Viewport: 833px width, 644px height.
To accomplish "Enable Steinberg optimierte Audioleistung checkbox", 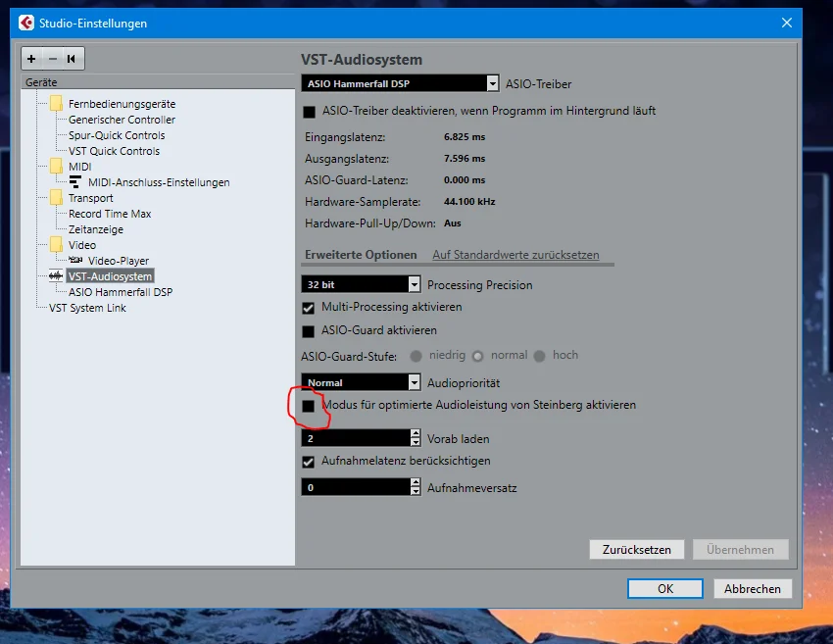I will [308, 406].
